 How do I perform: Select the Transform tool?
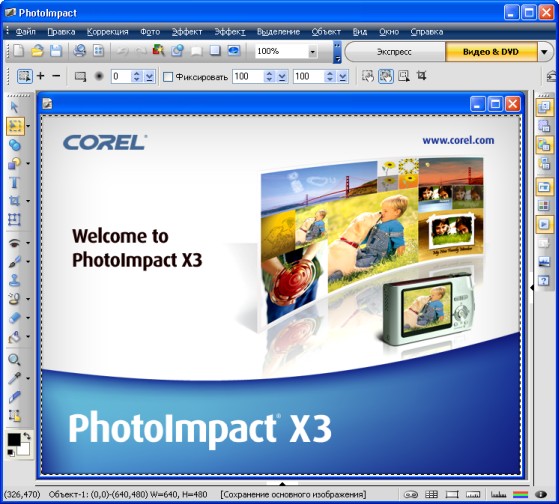tap(14, 219)
